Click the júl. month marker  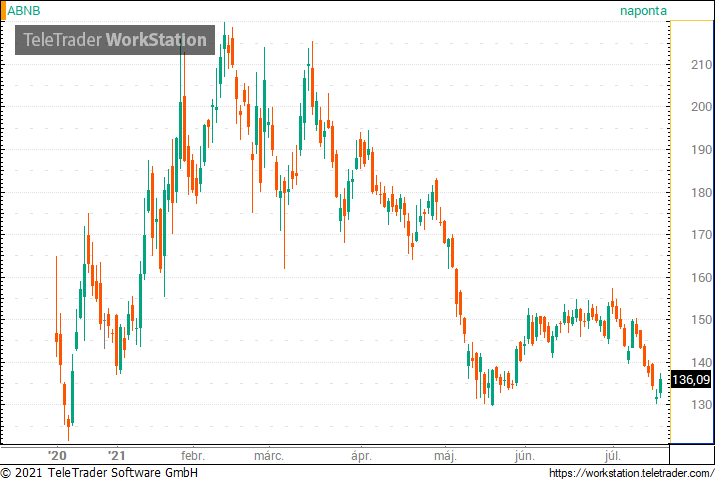612,455
